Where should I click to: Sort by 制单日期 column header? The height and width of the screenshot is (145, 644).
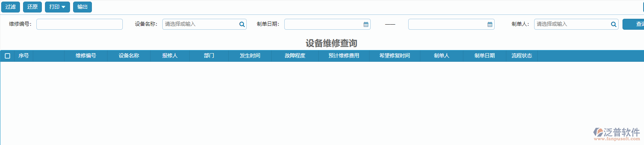click(x=485, y=56)
